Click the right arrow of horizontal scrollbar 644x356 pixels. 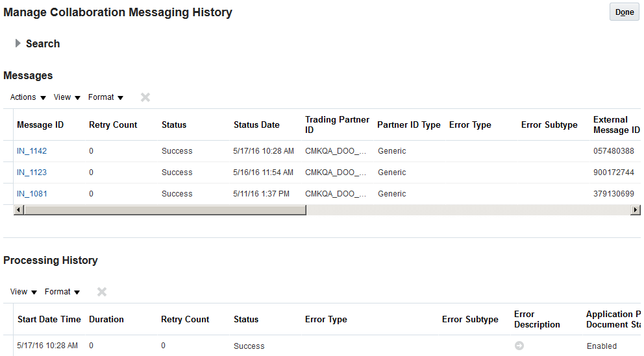pyautogui.click(x=636, y=210)
